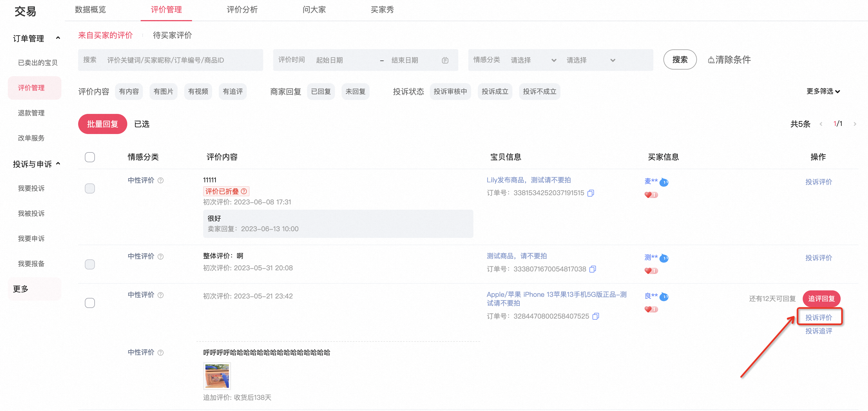This screenshot has height=411, width=868.
Task: Toggle the select-all header checkbox
Action: click(90, 157)
